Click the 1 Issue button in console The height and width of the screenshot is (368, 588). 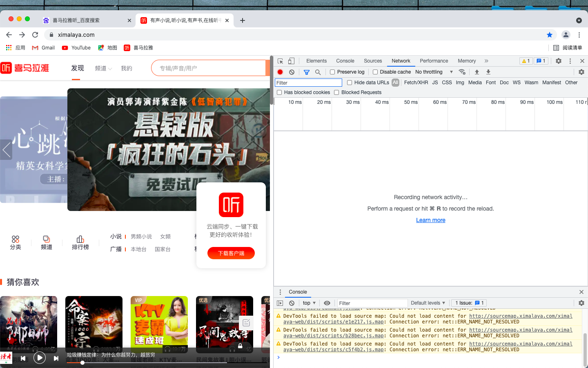[x=469, y=303]
